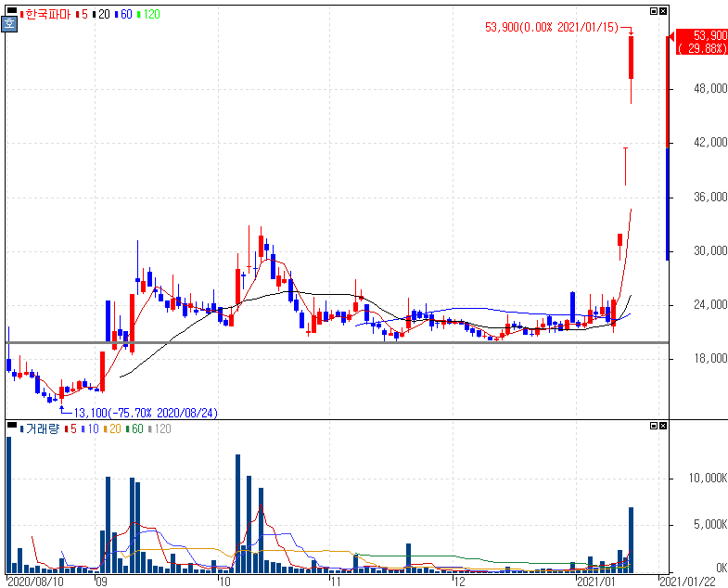Click the gray horizontal support line
The height and width of the screenshot is (588, 728).
(337, 343)
